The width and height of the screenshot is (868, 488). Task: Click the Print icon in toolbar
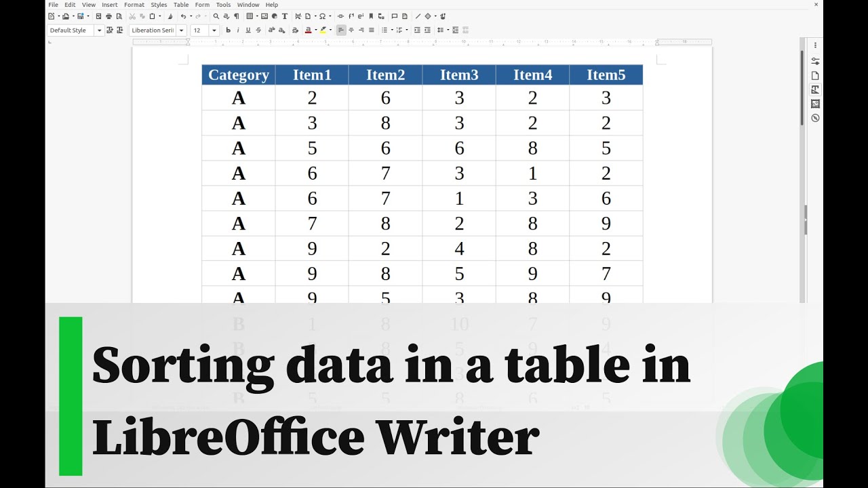point(108,16)
